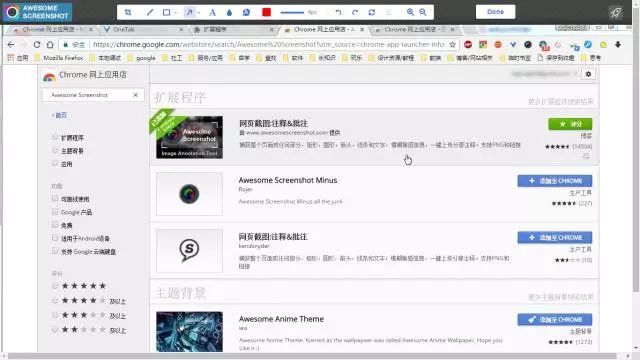Click the red ABP extension icon
Screen dimensions: 640x360
[x=468, y=44]
